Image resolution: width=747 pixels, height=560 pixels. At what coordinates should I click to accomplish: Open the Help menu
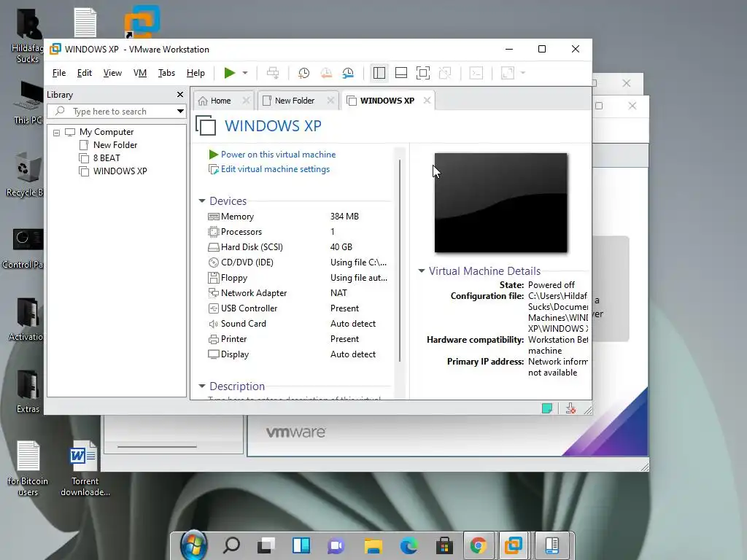click(x=196, y=73)
